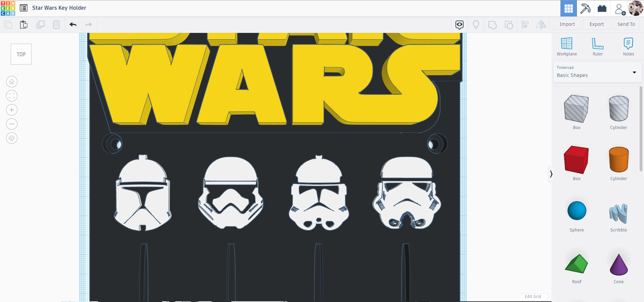Click the Copy icon in toolbar

click(x=8, y=25)
